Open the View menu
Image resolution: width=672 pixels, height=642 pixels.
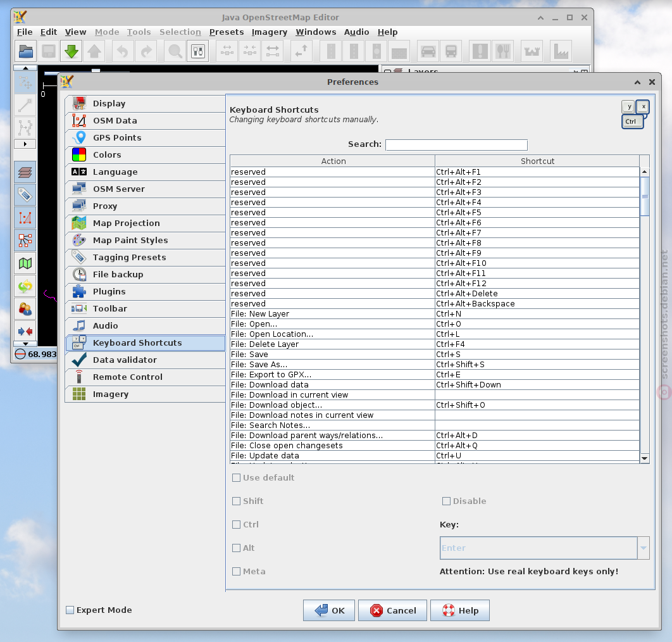click(75, 32)
